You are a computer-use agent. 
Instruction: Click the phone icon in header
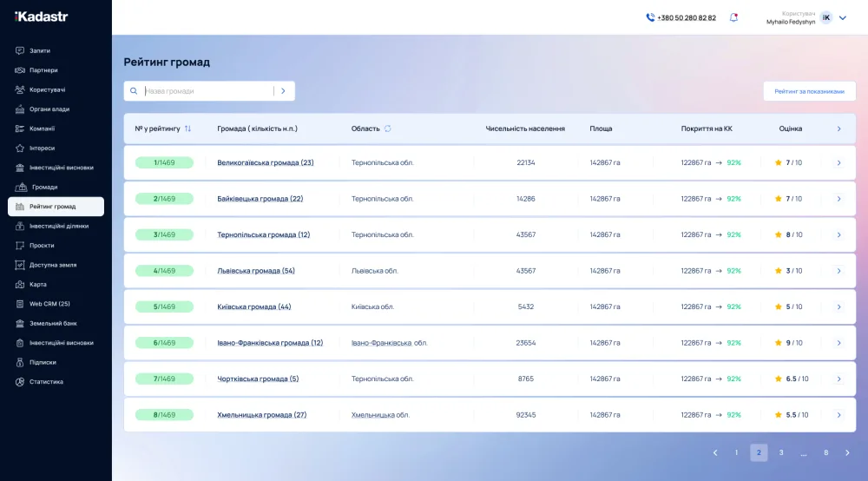pyautogui.click(x=650, y=17)
